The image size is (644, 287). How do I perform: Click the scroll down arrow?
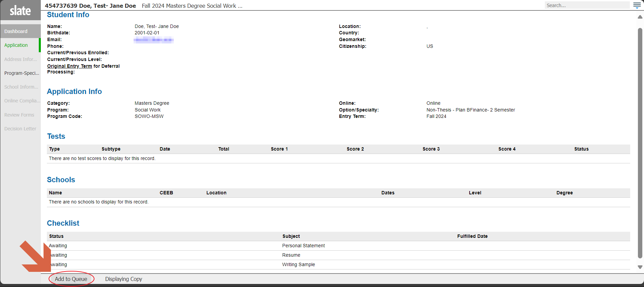[x=640, y=267]
